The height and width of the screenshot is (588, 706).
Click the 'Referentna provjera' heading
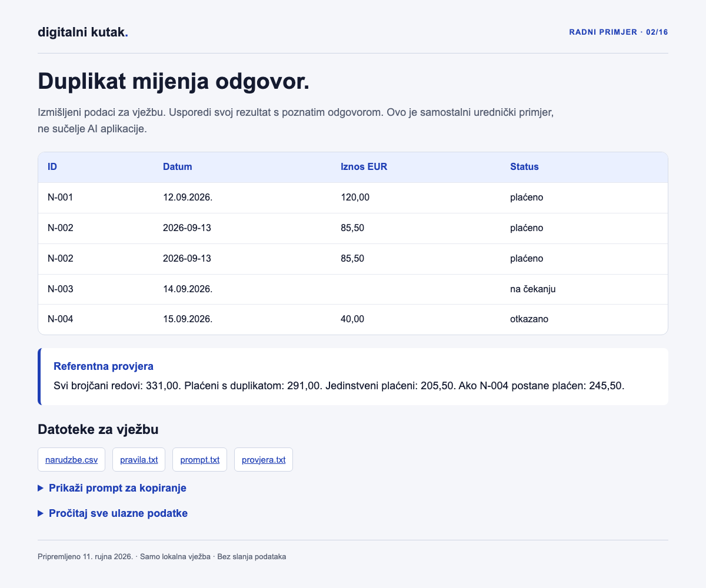pyautogui.click(x=104, y=366)
